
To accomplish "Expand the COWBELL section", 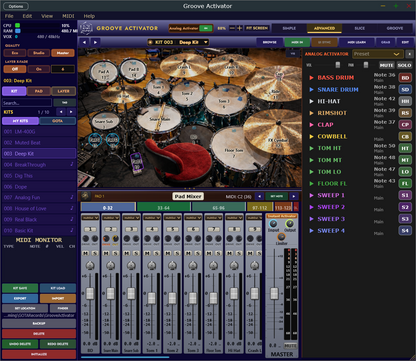I will point(311,136).
